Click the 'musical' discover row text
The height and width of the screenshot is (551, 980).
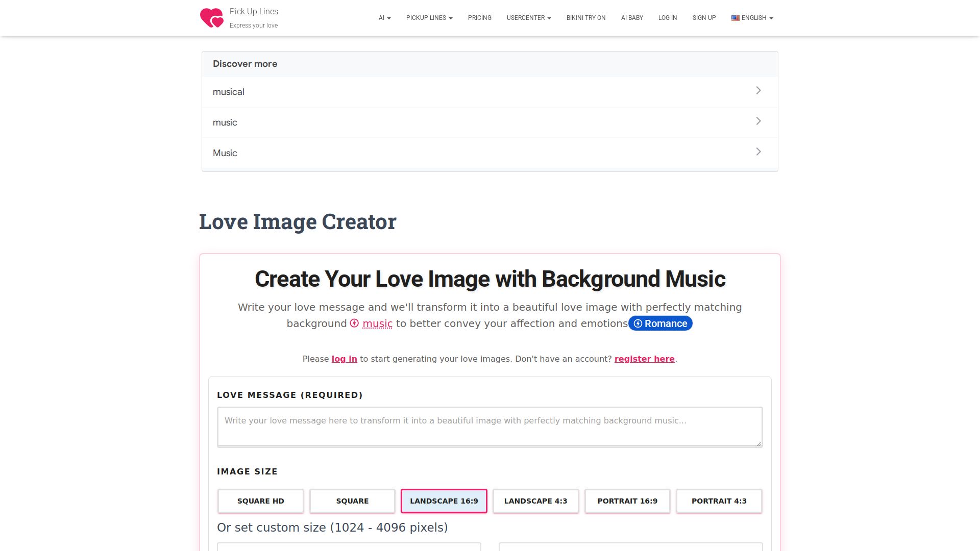click(x=229, y=92)
